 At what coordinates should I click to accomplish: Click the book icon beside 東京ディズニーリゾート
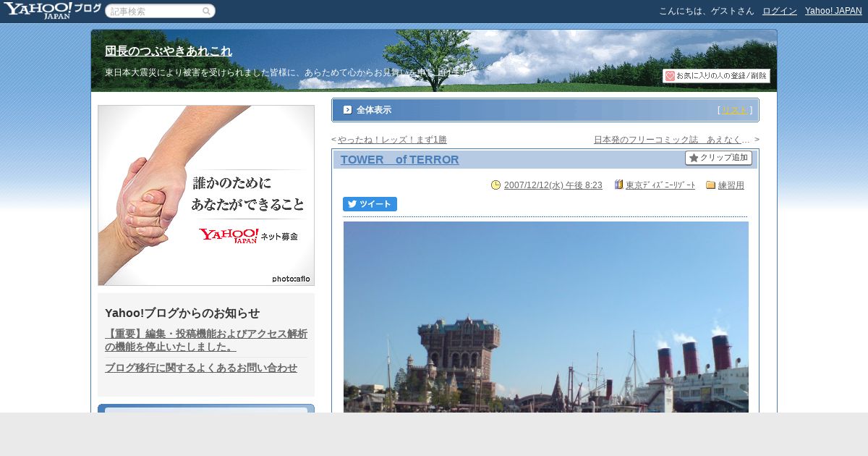pyautogui.click(x=618, y=185)
